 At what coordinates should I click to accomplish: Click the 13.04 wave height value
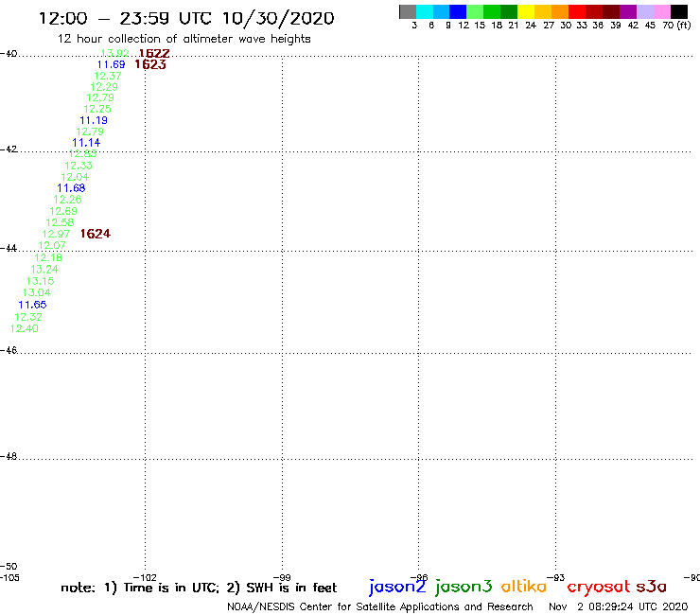pos(37,292)
